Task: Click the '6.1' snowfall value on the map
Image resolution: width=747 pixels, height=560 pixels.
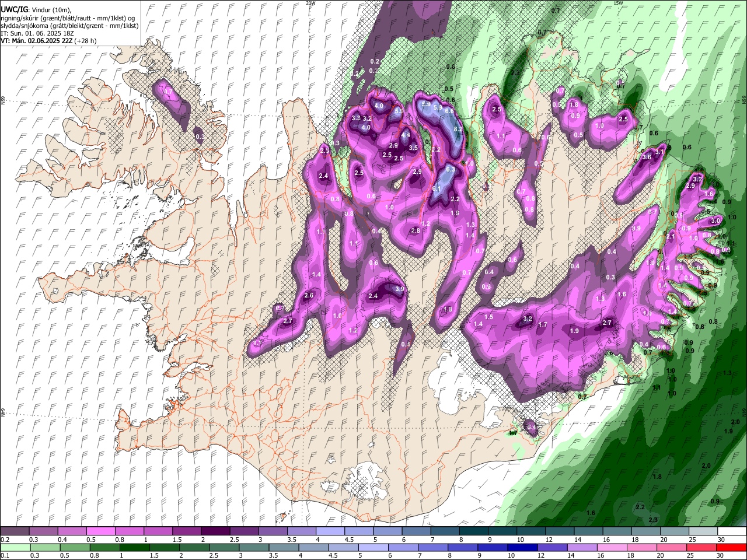Action: pyautogui.click(x=437, y=188)
